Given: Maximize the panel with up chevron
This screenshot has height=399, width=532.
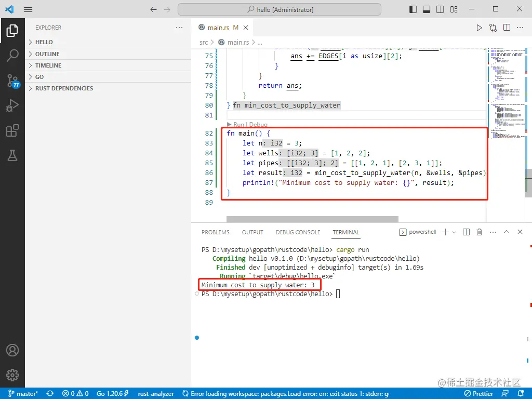Looking at the screenshot, I should (x=507, y=232).
